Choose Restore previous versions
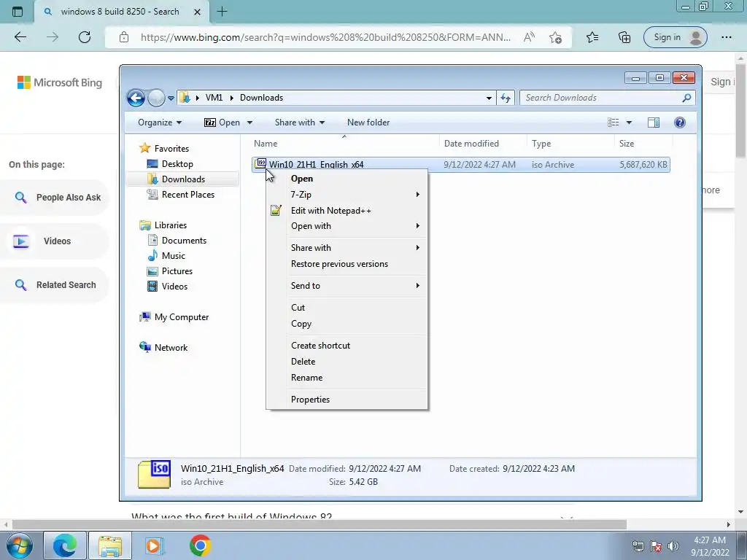Viewport: 747px width, 560px height. tap(347, 264)
